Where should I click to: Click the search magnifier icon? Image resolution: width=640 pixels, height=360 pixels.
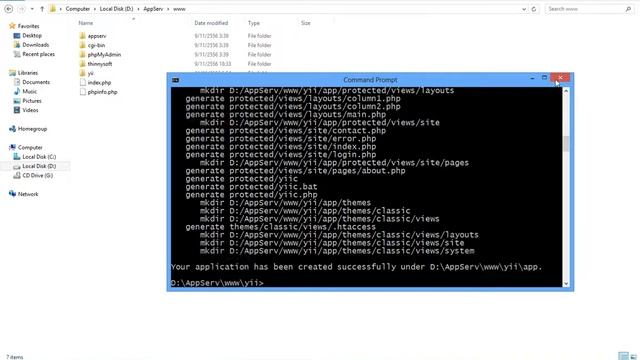point(628,9)
